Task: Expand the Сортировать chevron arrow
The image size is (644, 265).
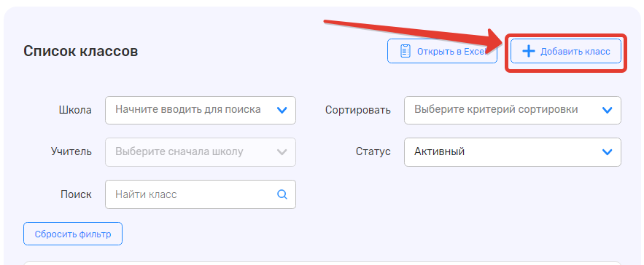Action: [x=607, y=110]
